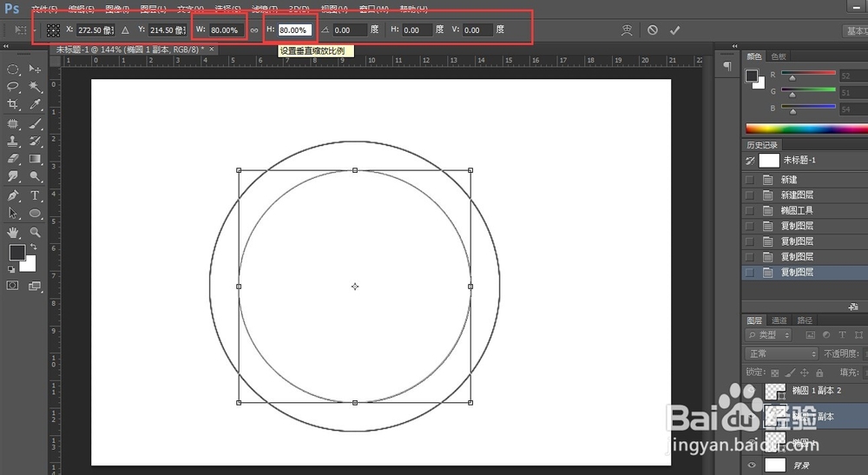868x475 pixels.
Task: Select the Healing Brush patch tool
Action: [x=13, y=123]
